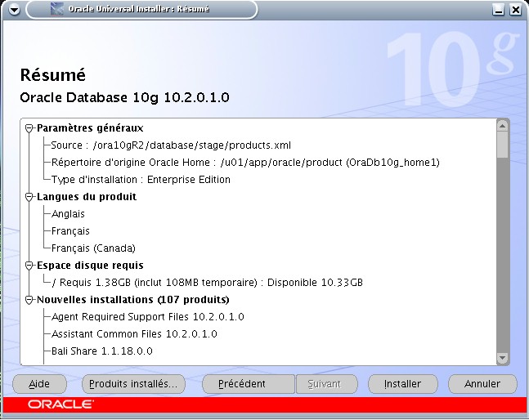Collapse the Nouvelles installations node

[29, 300]
